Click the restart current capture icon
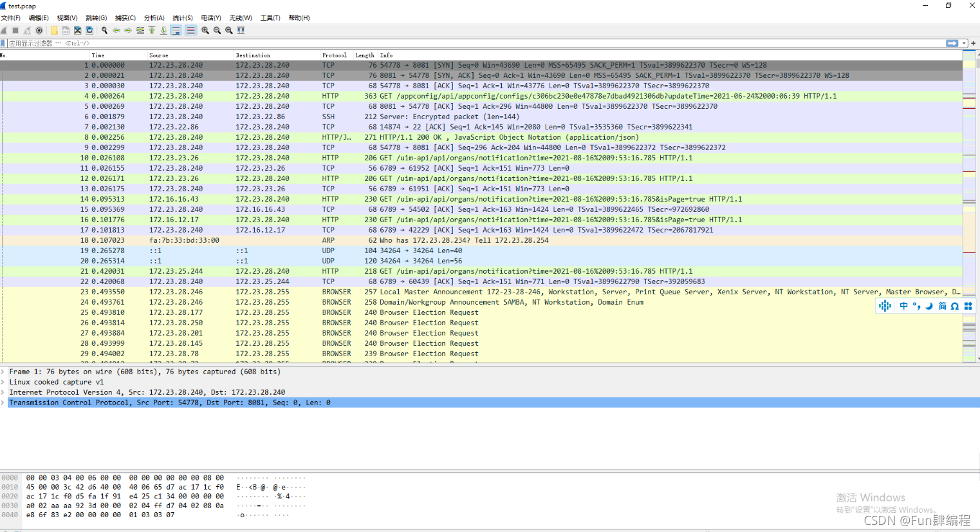 [x=27, y=30]
